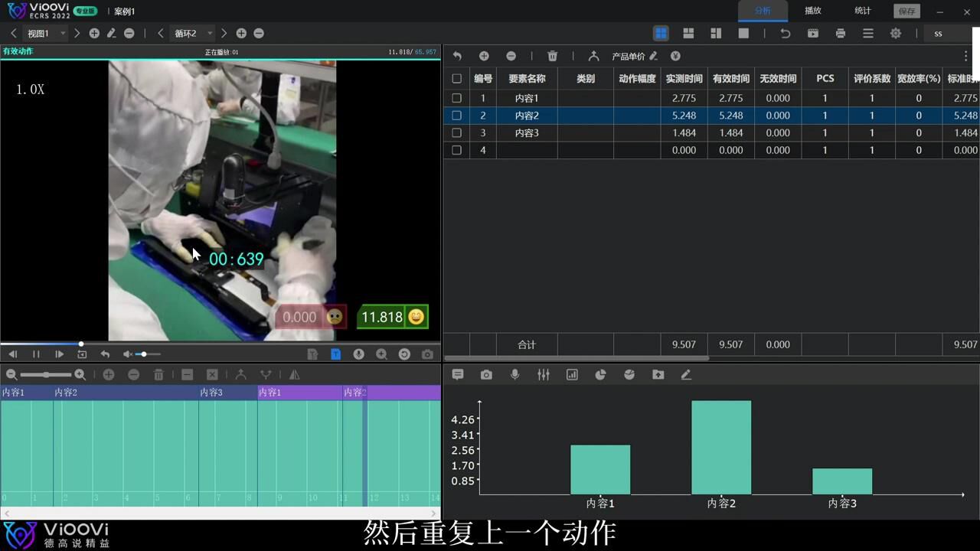The image size is (980, 551).
Task: Click the microphone icon in chart toolbar
Action: point(514,374)
